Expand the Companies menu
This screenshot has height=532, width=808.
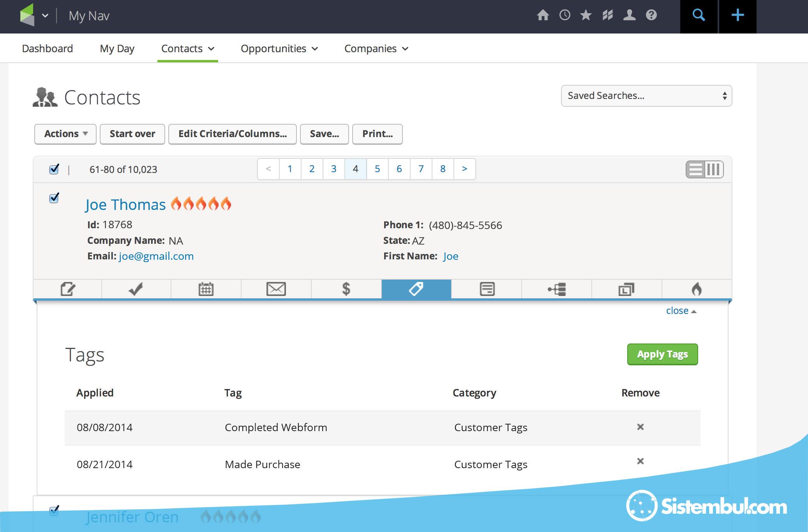pos(376,49)
